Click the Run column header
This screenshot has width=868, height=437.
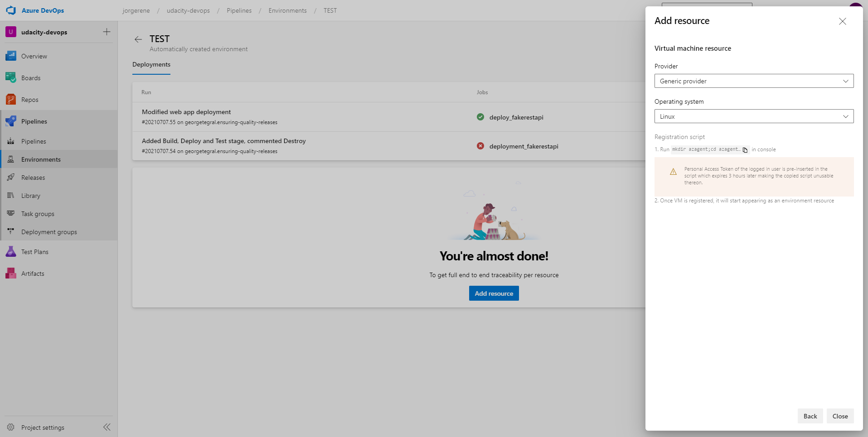click(x=146, y=92)
